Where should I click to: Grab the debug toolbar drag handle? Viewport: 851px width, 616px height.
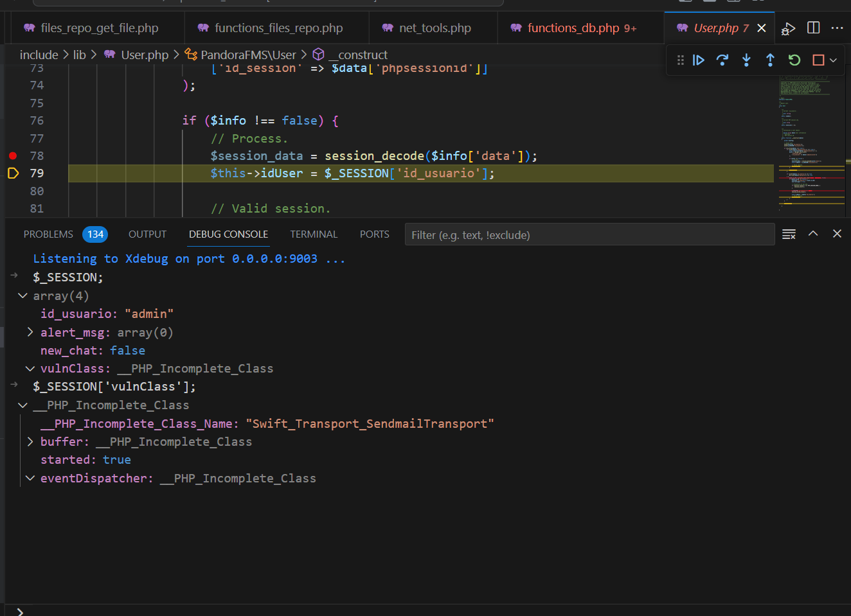click(680, 60)
